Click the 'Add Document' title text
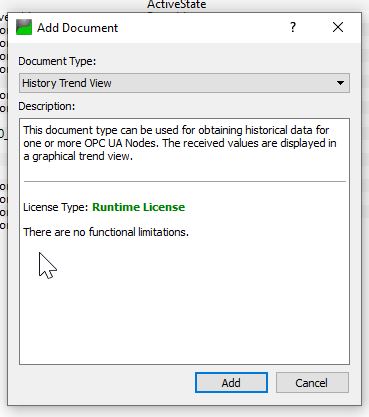 [77, 28]
